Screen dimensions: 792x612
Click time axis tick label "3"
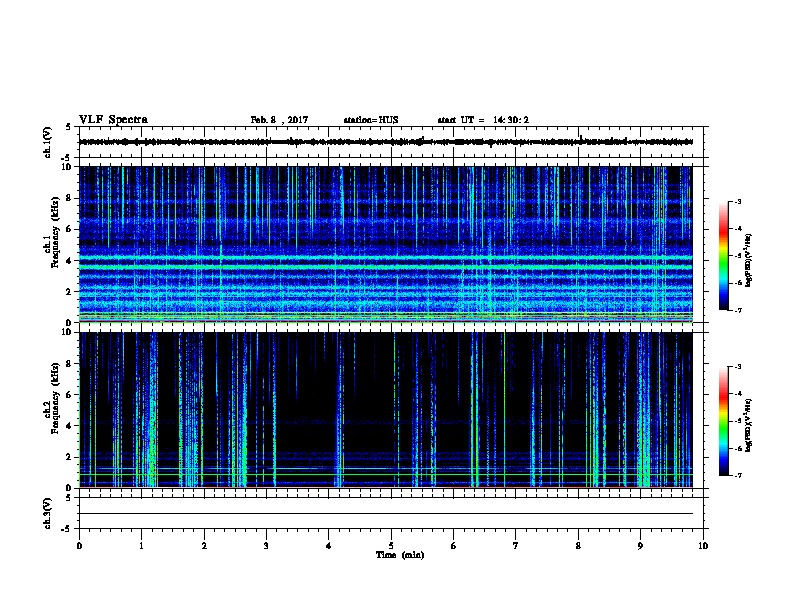point(266,546)
